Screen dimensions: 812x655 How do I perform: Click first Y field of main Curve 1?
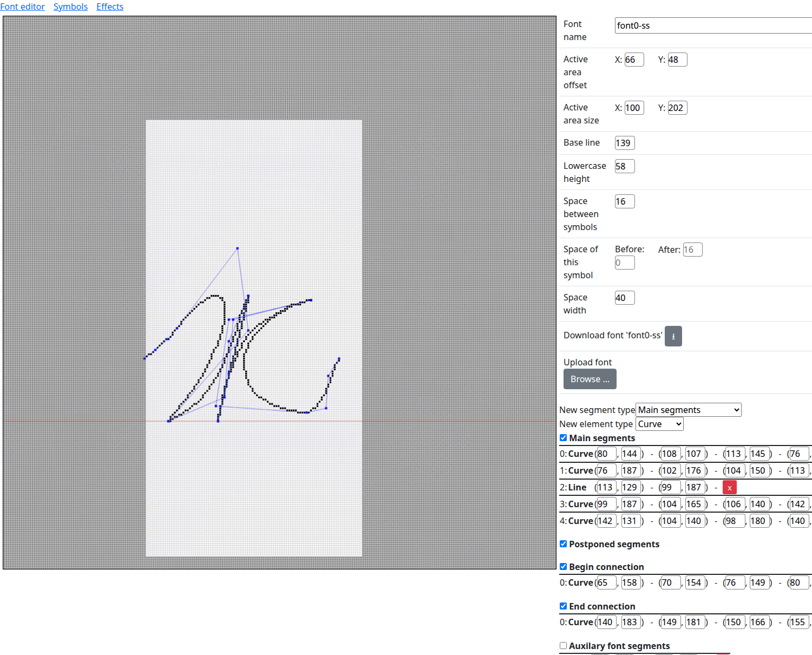click(631, 470)
